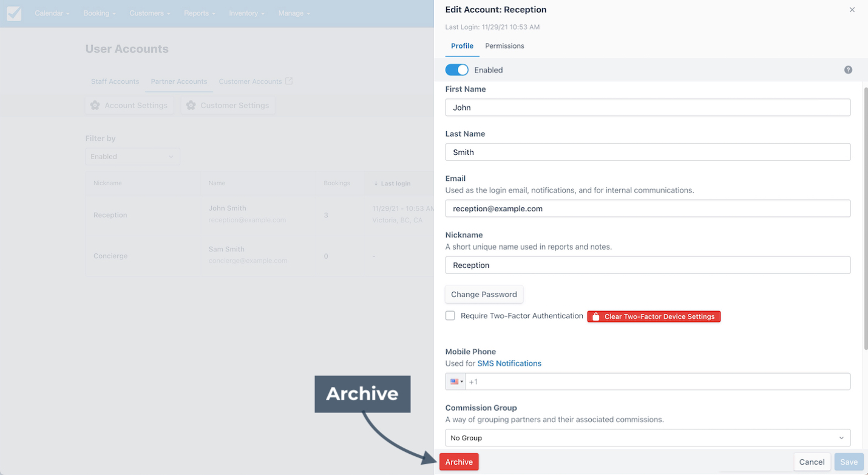
Task: Open the Reports menu
Action: [x=200, y=13]
